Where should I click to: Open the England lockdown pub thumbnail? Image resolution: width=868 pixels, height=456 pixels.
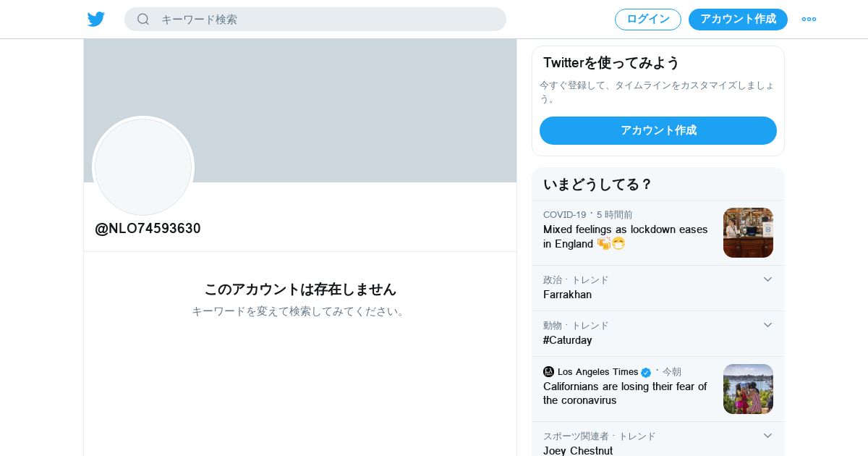click(748, 232)
